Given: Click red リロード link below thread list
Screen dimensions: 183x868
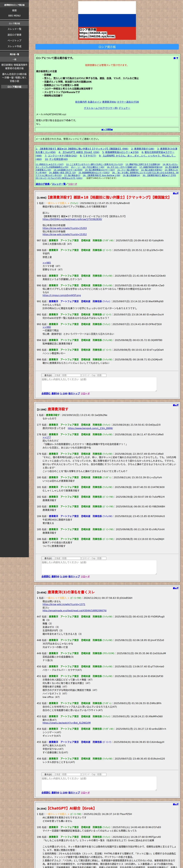Looking at the screenshot, I should [x=72, y=184].
